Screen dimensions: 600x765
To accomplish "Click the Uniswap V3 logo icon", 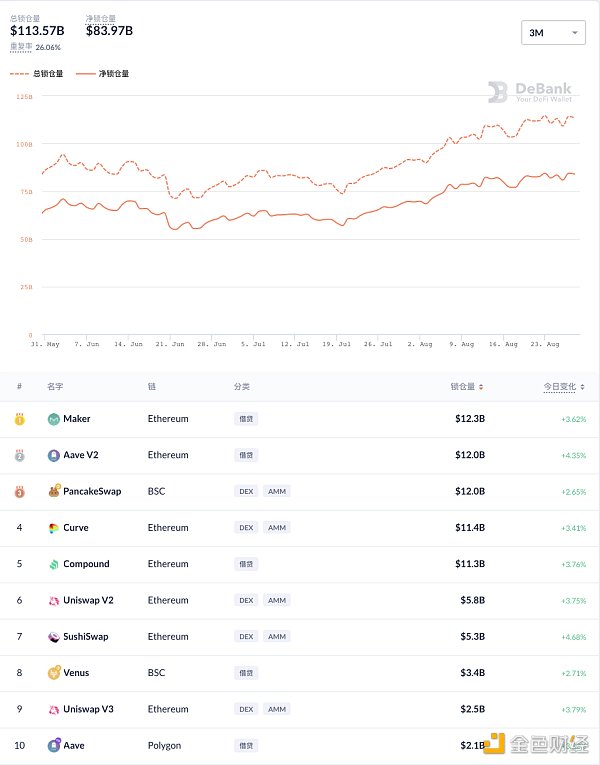I will (x=54, y=709).
